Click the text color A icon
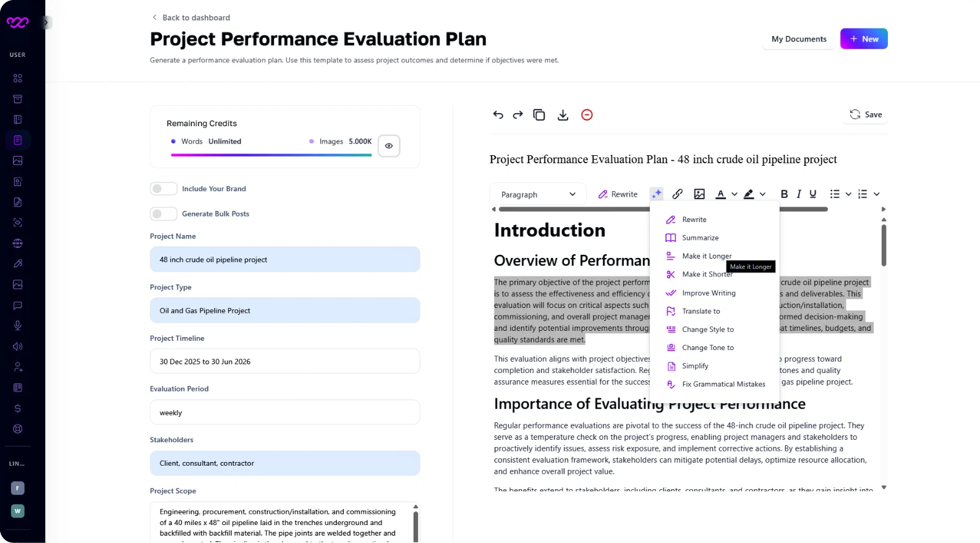 (x=720, y=194)
